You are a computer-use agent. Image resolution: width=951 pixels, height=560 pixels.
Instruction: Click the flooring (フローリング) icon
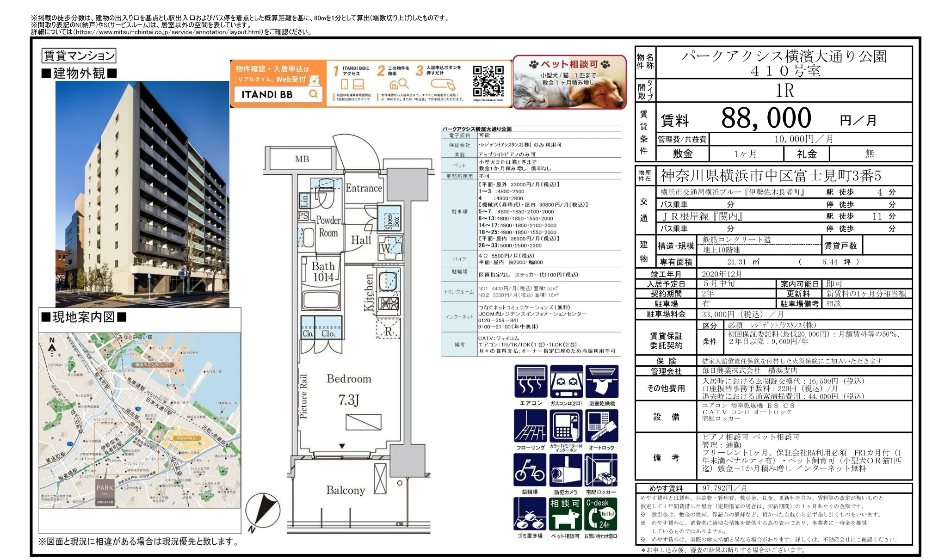531,426
